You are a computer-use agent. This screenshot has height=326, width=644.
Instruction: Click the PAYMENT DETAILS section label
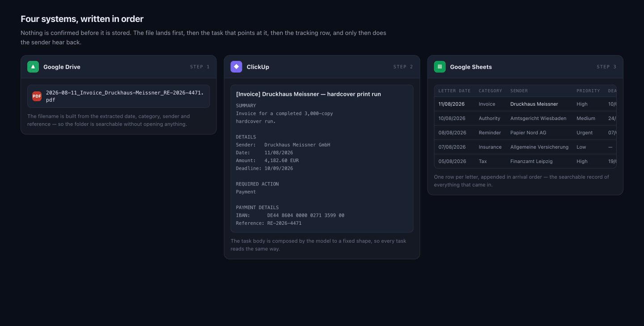257,207
